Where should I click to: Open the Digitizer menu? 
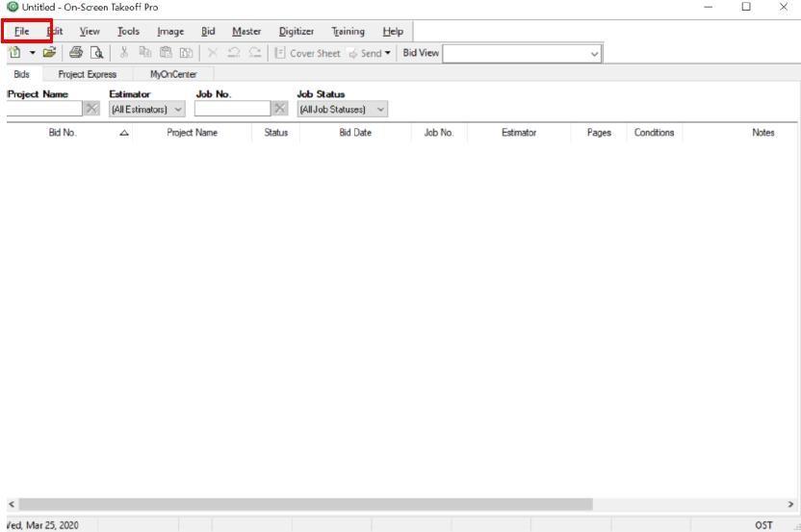(296, 32)
